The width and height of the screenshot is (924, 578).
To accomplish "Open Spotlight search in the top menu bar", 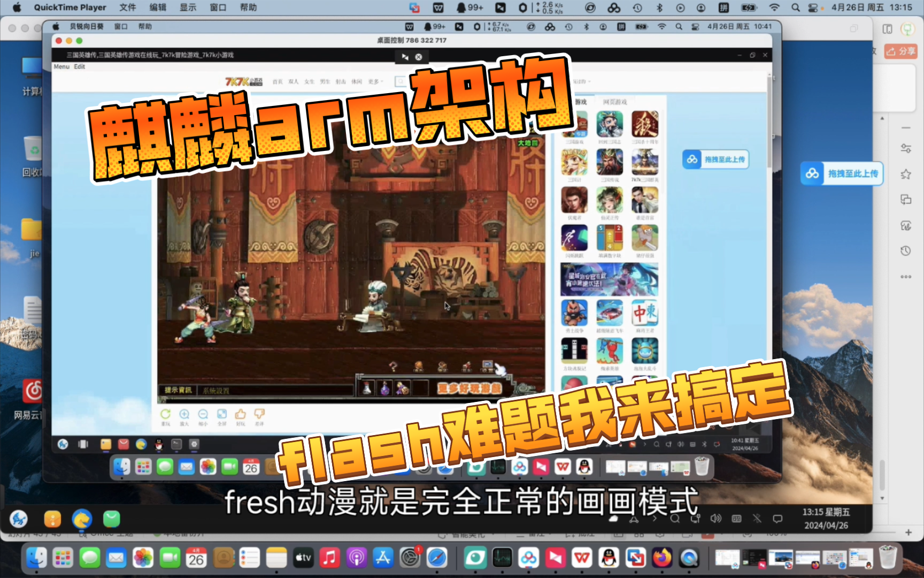I will coord(796,7).
